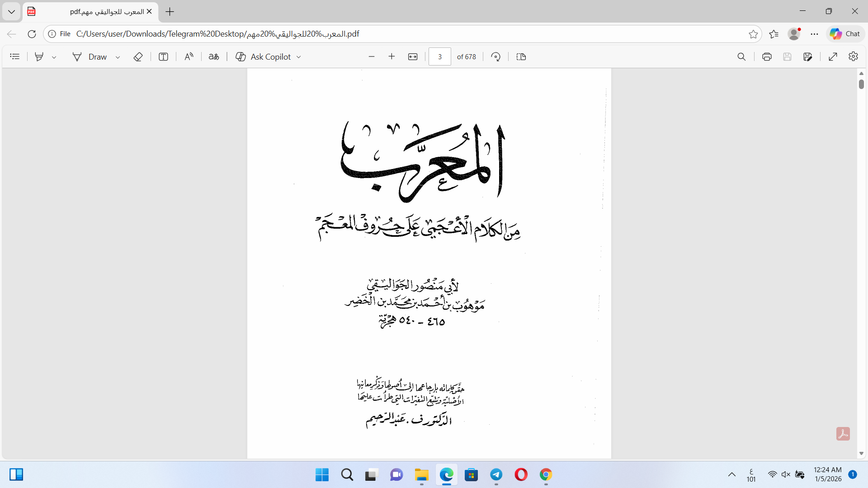Viewport: 868px width, 488px height.
Task: Click the Fit to width icon
Action: 413,56
